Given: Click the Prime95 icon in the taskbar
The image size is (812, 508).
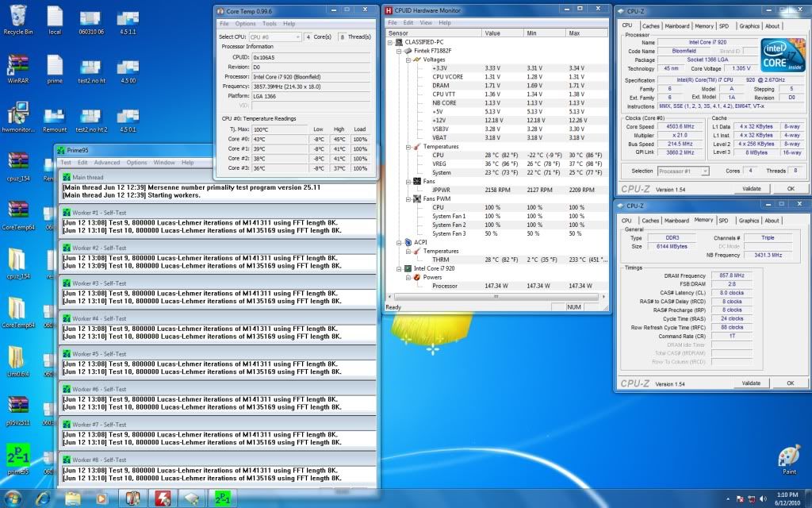Looking at the screenshot, I should pyautogui.click(x=224, y=498).
